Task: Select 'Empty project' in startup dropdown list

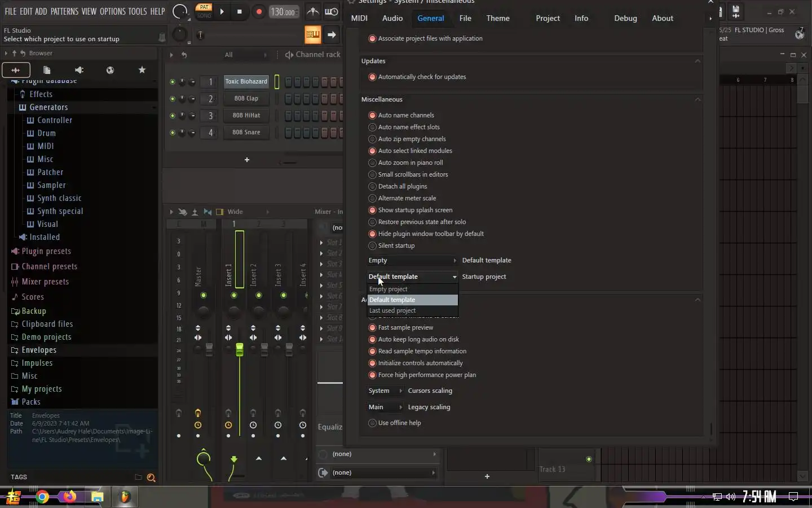Action: [x=412, y=289]
